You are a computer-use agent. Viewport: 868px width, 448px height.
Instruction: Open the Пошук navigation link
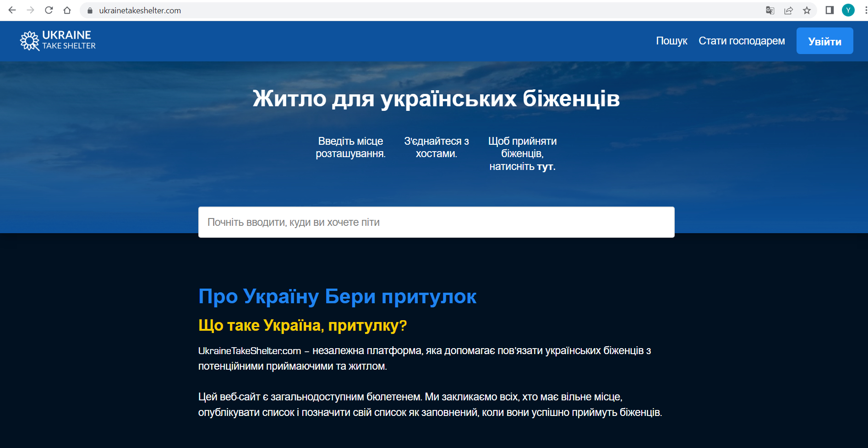pyautogui.click(x=671, y=41)
